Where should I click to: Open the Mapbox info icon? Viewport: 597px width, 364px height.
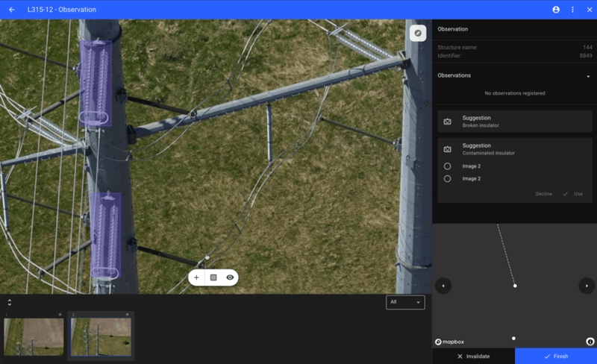click(x=590, y=342)
